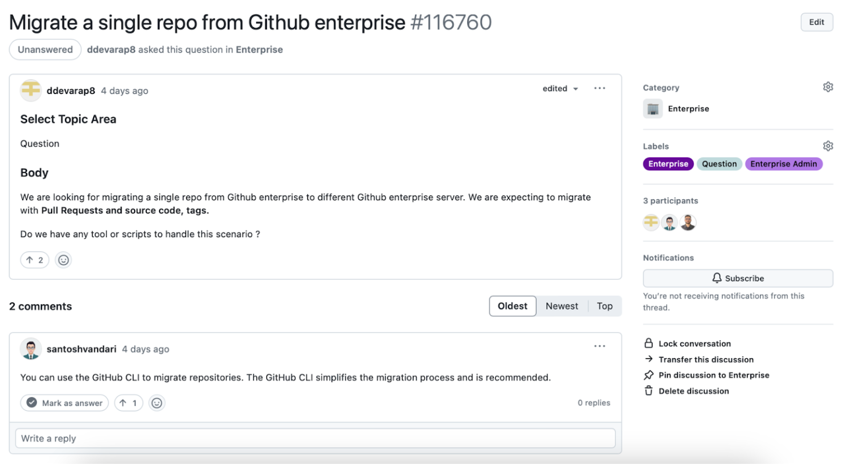The height and width of the screenshot is (464, 868).
Task: Toggle the upvote on santoshvandari's comment
Action: (x=128, y=403)
